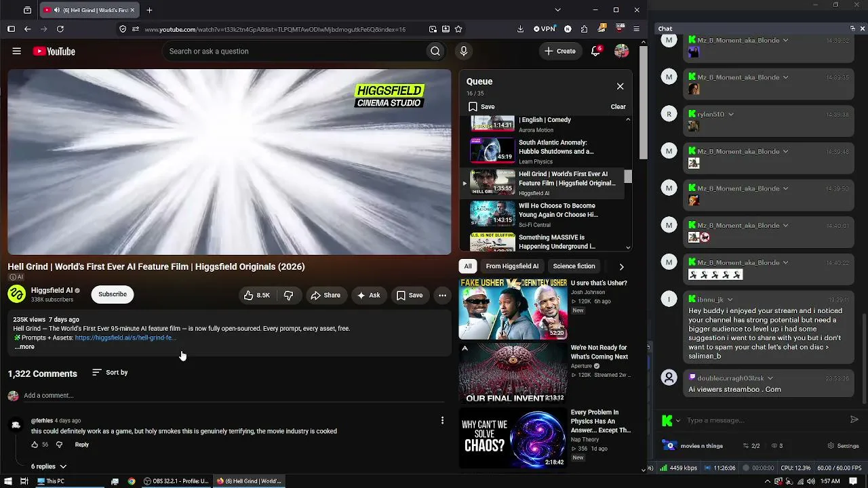Open the VPN button in browser toolbar
This screenshot has width=868, height=488.
tap(544, 29)
